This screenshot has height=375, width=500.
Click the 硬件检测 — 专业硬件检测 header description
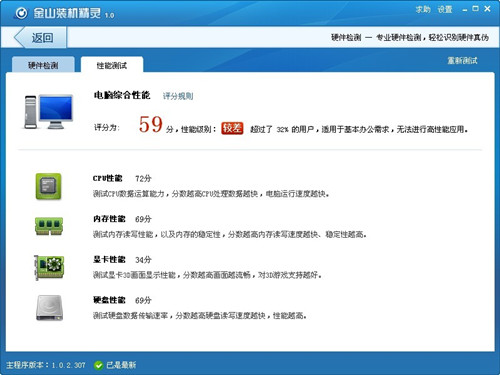[x=410, y=37]
